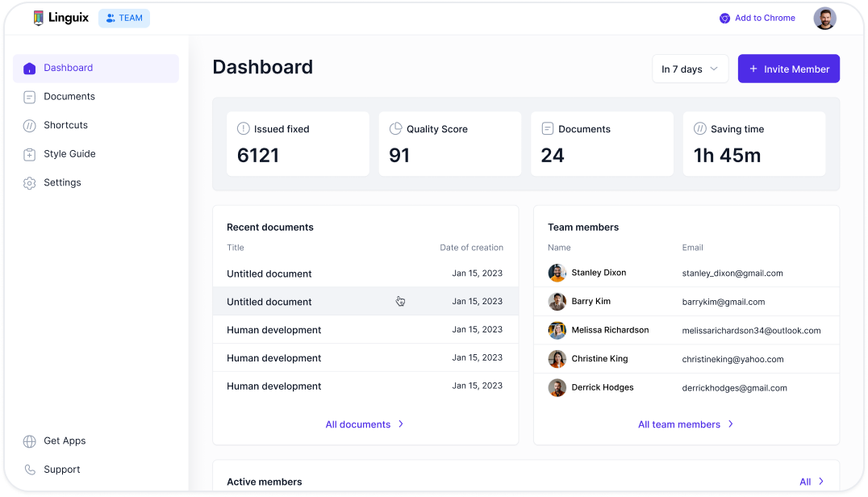Click the Quality Score pie icon
868x497 pixels.
point(395,129)
